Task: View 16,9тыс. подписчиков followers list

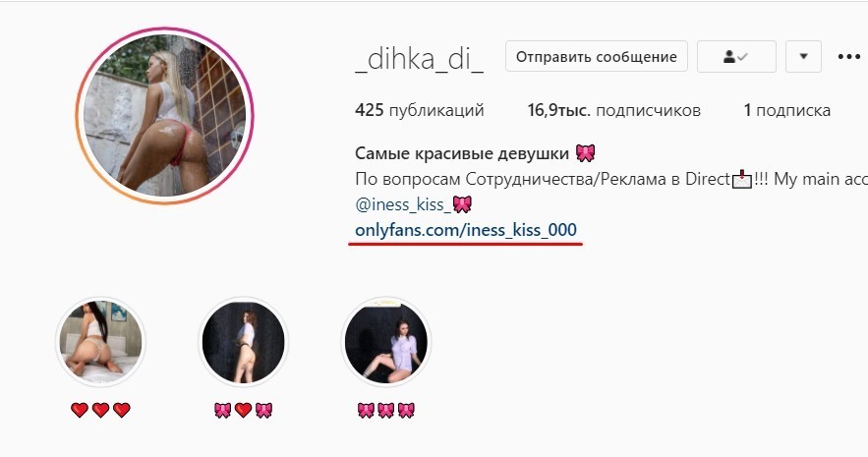Action: click(x=614, y=110)
